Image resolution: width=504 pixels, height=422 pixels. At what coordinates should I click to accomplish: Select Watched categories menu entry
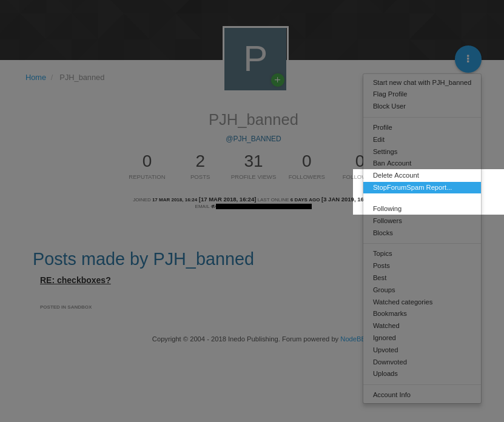tap(422, 302)
